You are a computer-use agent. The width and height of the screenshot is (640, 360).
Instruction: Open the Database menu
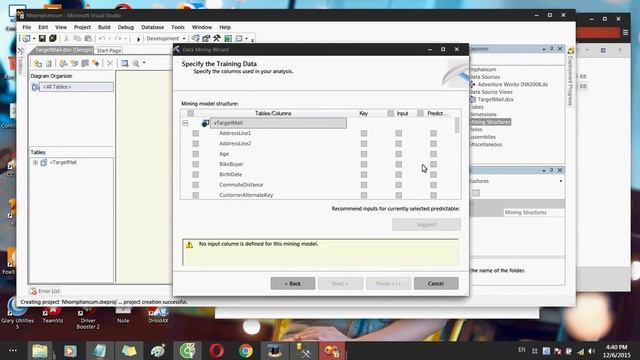[152, 27]
